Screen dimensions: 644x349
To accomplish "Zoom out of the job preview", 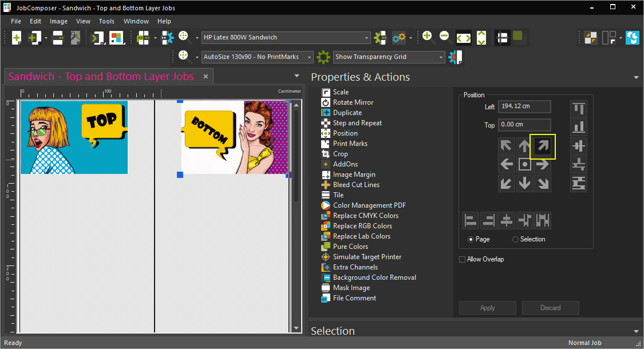I will [444, 37].
